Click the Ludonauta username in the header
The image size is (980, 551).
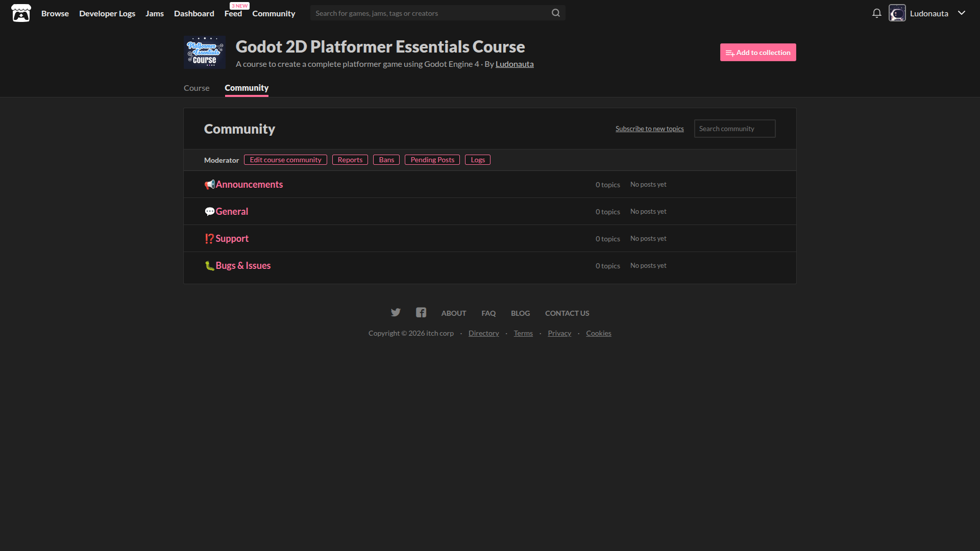tap(929, 14)
